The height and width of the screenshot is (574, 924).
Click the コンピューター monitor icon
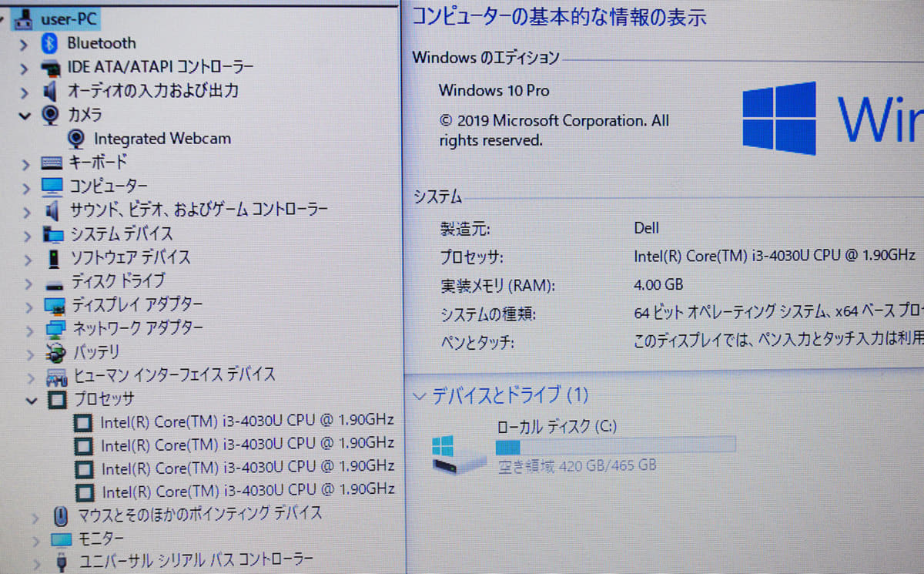pyautogui.click(x=52, y=186)
